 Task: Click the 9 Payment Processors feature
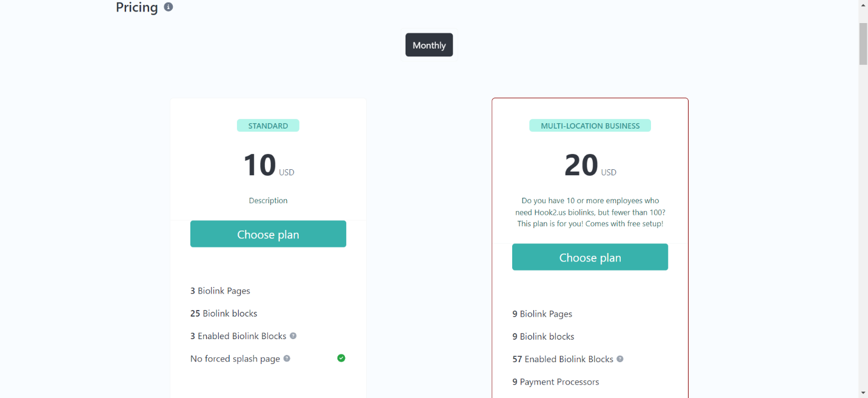(556, 382)
